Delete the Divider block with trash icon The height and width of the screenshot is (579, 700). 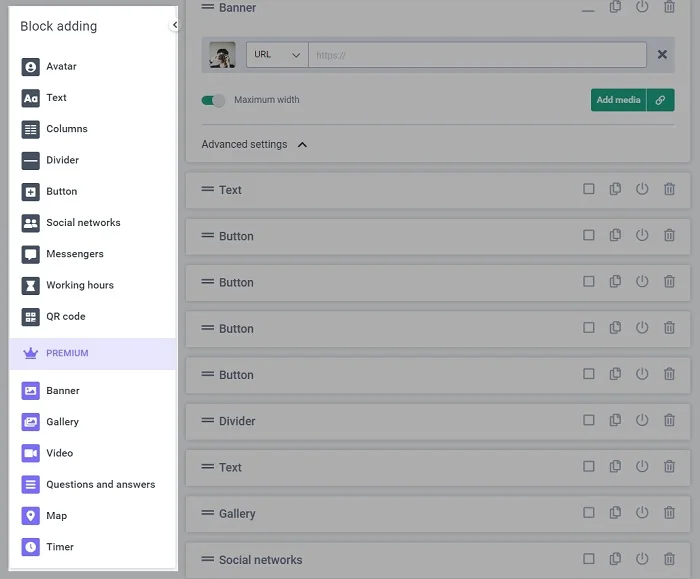pos(669,421)
